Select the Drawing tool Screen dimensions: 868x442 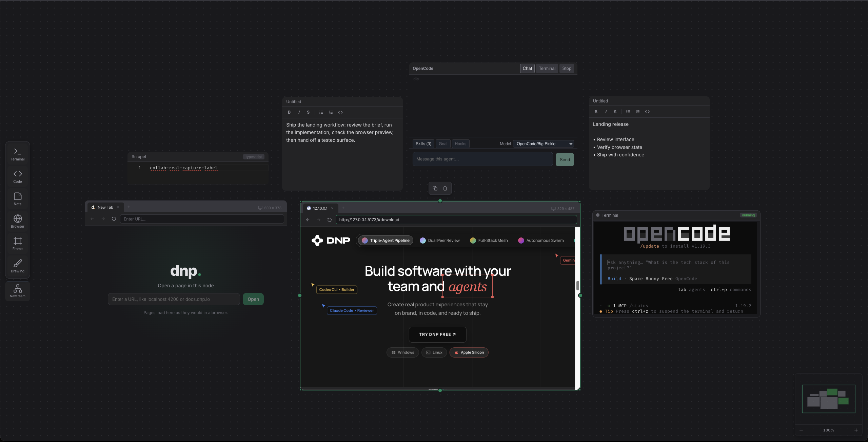coord(18,266)
